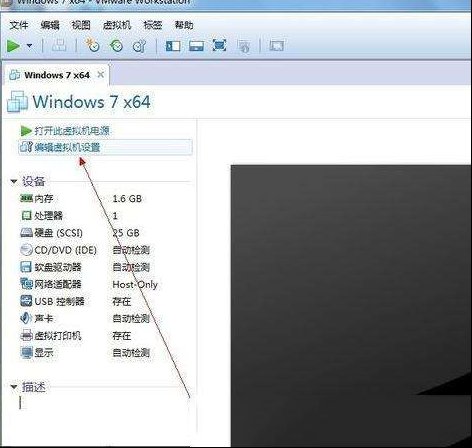This screenshot has height=448, width=472.
Task: Open the 帮助 menu
Action: 184,25
